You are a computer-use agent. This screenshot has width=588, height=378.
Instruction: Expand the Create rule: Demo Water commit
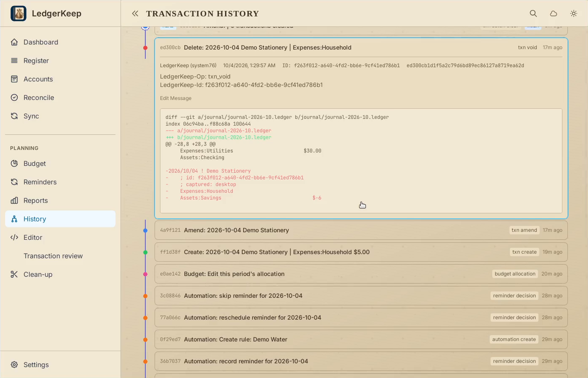pyautogui.click(x=361, y=339)
